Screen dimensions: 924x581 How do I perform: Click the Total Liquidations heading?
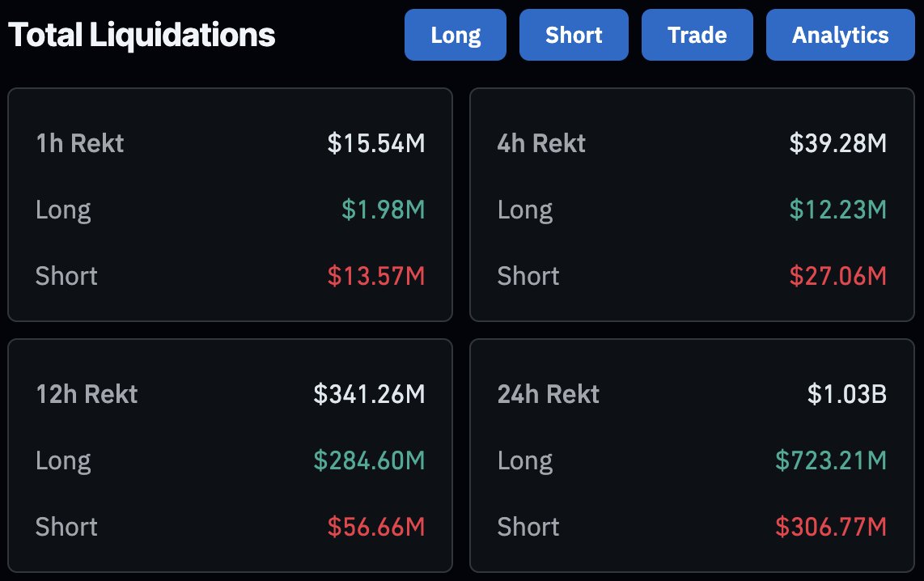pyautogui.click(x=142, y=35)
